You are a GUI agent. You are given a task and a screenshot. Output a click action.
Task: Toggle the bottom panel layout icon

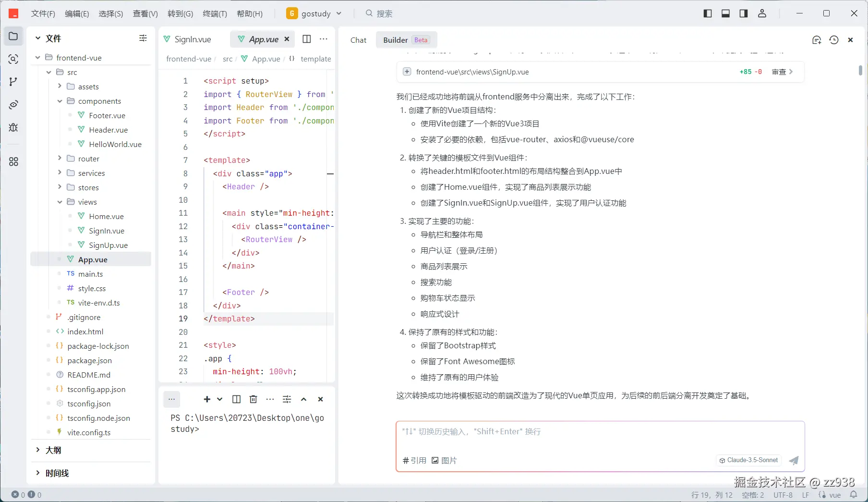coord(725,13)
